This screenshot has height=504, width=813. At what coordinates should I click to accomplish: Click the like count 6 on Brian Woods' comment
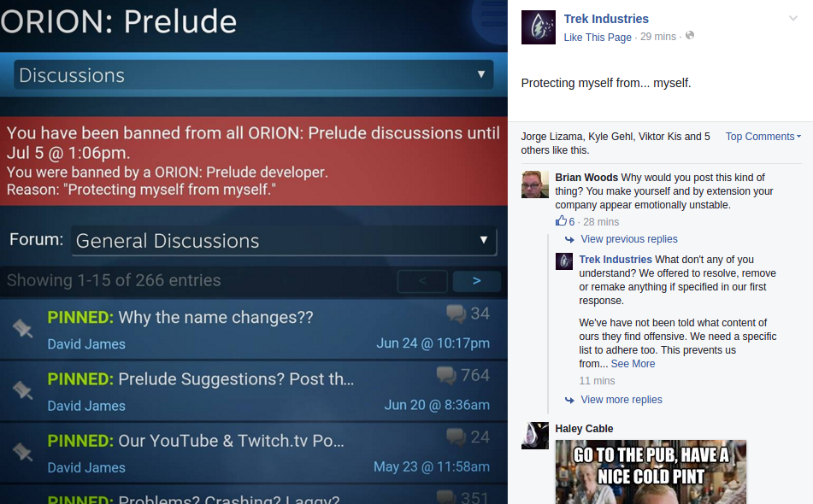point(571,222)
